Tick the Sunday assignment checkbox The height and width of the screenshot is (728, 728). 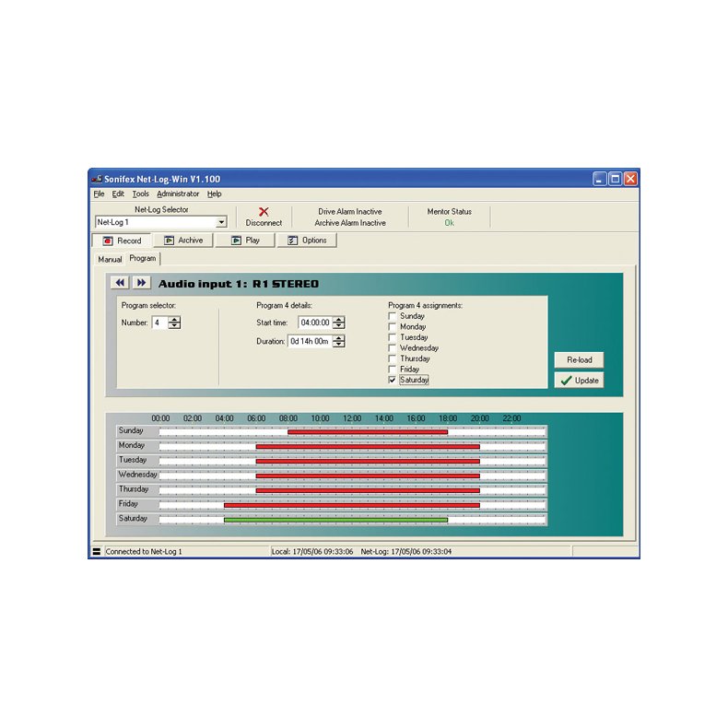393,316
